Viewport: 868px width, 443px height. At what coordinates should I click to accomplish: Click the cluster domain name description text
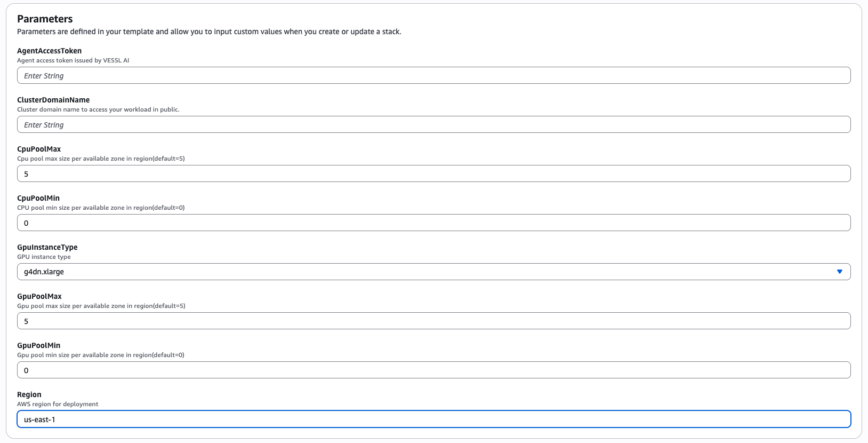(x=99, y=109)
